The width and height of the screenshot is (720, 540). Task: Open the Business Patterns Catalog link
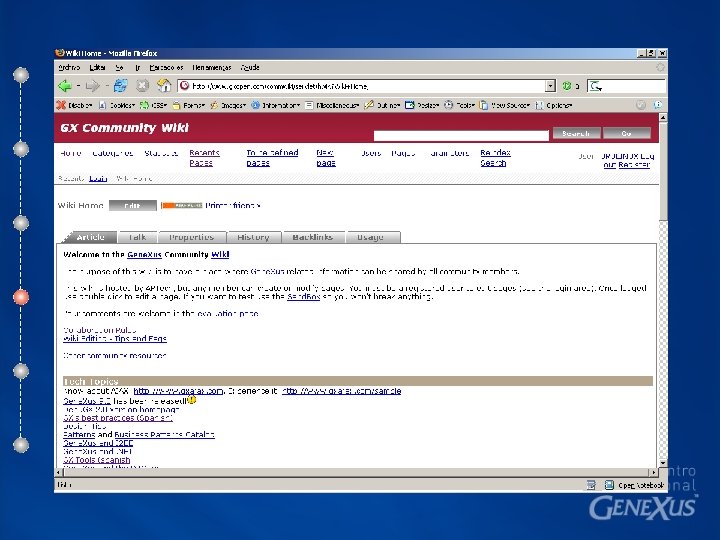[164, 434]
